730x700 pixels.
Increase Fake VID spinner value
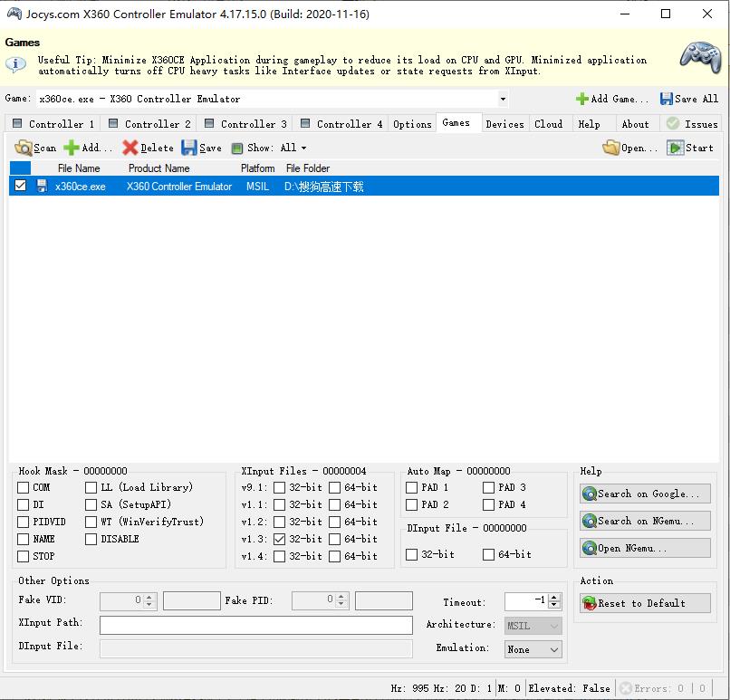pyautogui.click(x=149, y=597)
